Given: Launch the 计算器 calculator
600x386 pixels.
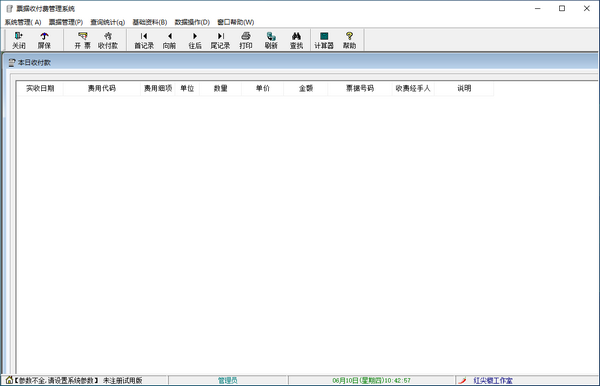Looking at the screenshot, I should [324, 40].
